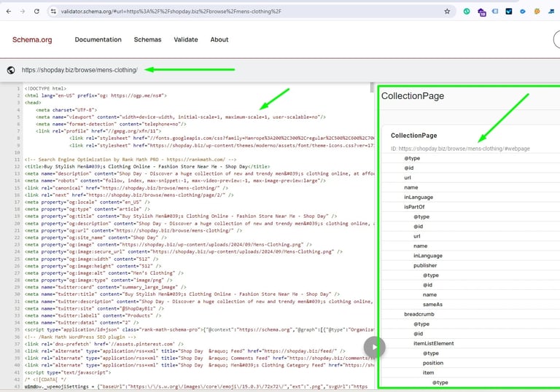Reload the page with refresh icon
Screen dimensions: 560x392
click(36, 12)
